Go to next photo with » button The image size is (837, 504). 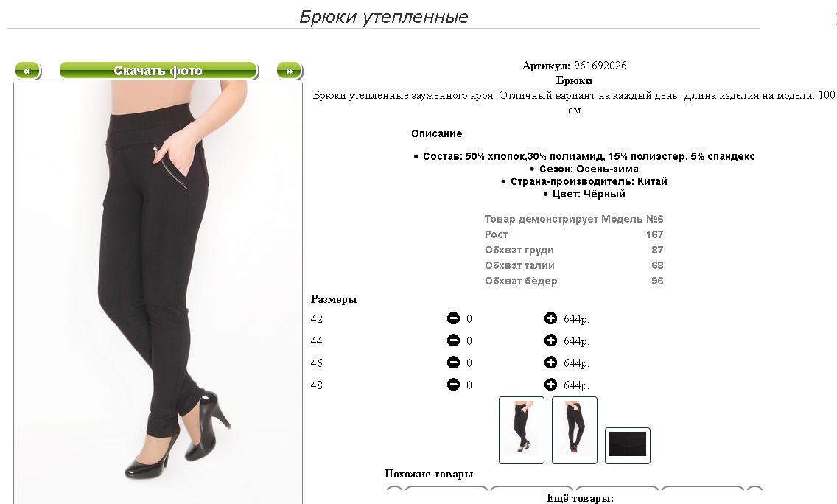[290, 71]
